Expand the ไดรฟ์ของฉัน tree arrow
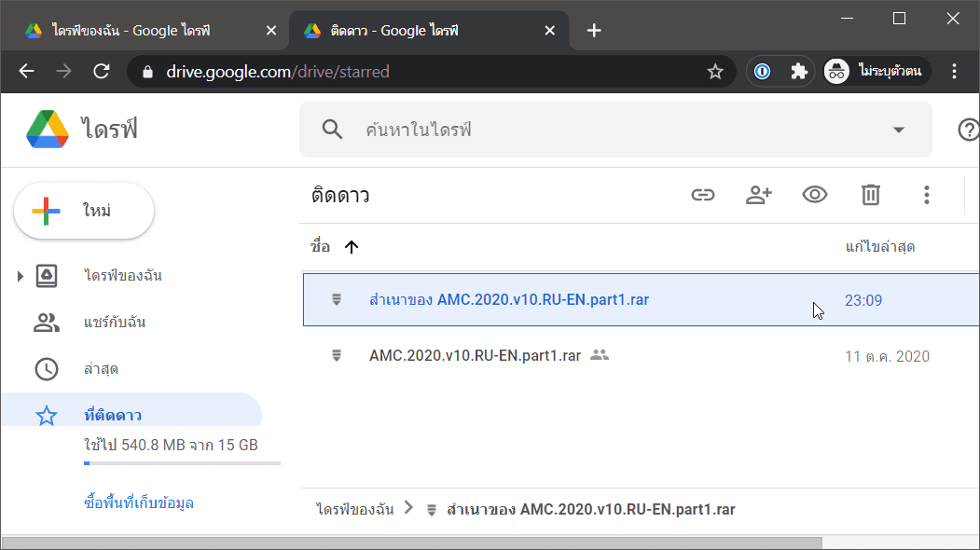 [20, 276]
